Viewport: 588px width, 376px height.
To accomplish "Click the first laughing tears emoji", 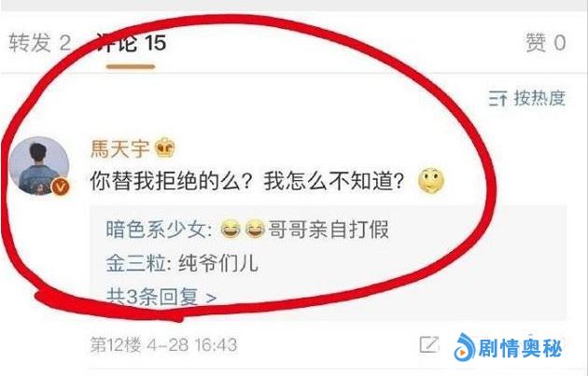I will 231,229.
